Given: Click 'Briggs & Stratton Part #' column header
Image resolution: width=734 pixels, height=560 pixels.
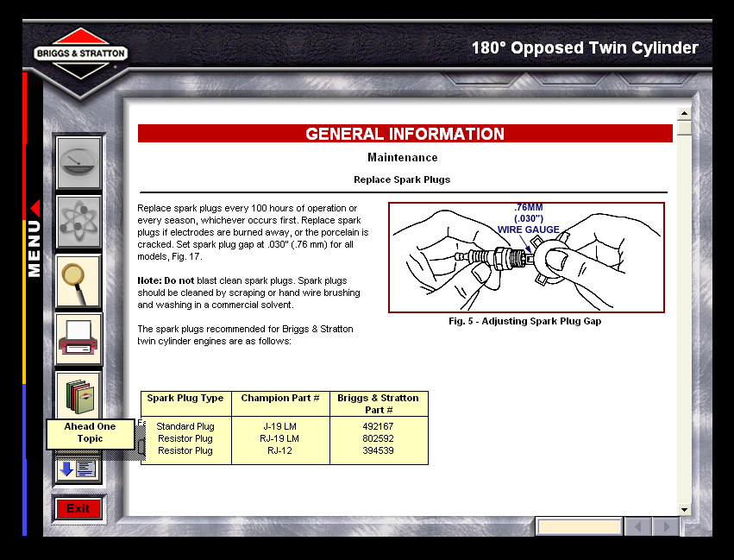Looking at the screenshot, I should click(379, 404).
